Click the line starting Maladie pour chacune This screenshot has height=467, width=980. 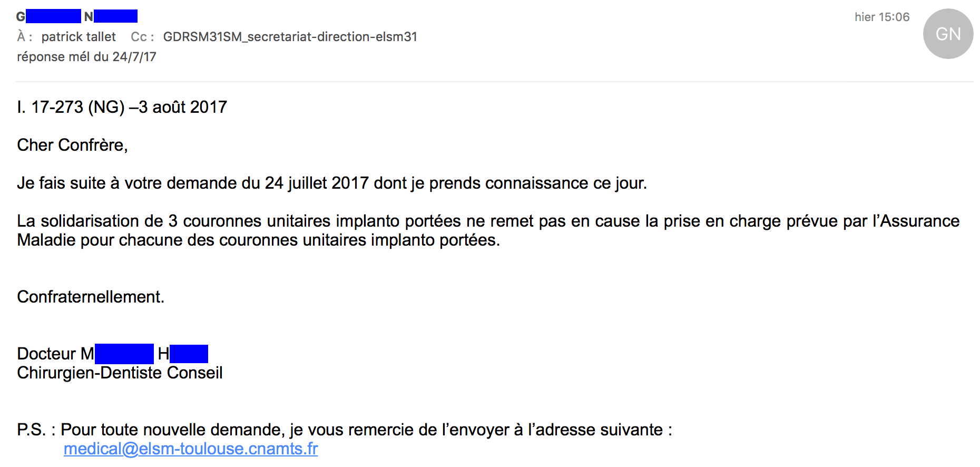pos(258,240)
